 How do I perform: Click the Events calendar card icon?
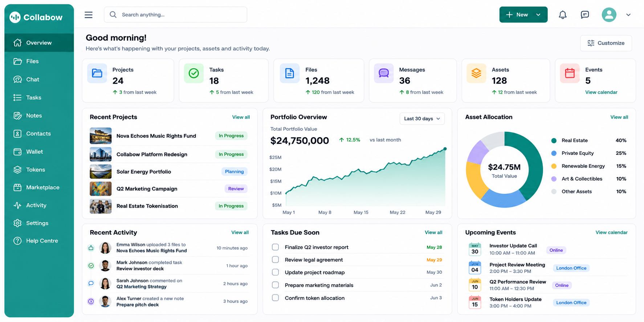pyautogui.click(x=570, y=73)
